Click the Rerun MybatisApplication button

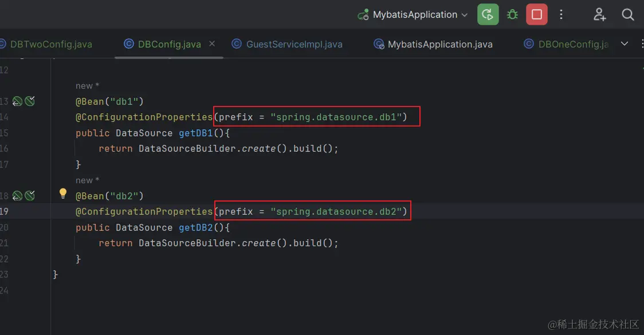(488, 14)
